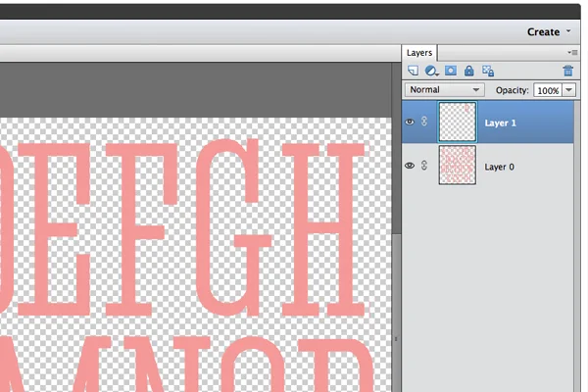Image resolution: width=588 pixels, height=392 pixels.
Task: Toggle the link icon on Layer 1
Action: click(x=424, y=122)
